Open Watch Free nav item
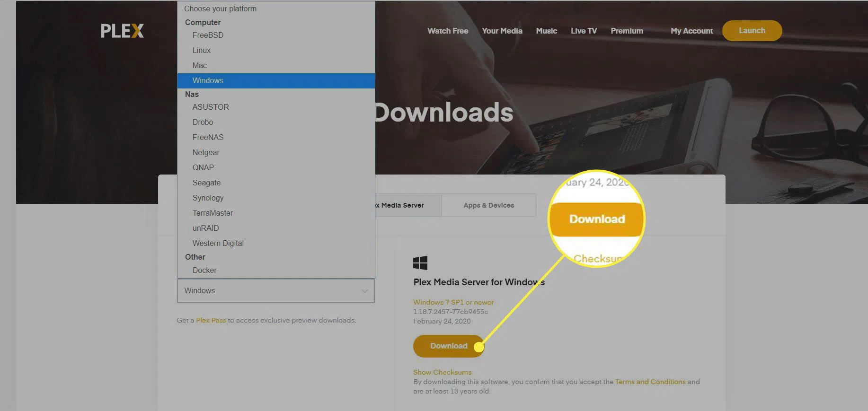 pos(448,31)
